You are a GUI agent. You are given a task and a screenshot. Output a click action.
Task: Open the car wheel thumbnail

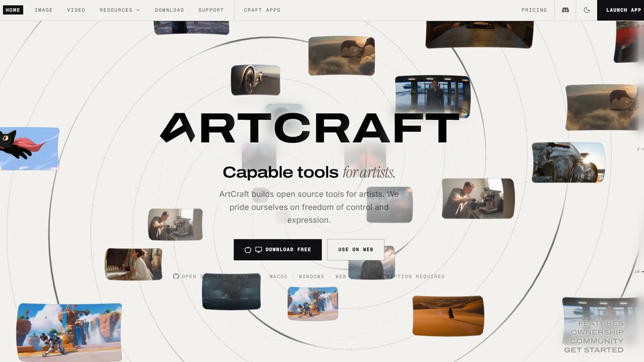click(256, 80)
